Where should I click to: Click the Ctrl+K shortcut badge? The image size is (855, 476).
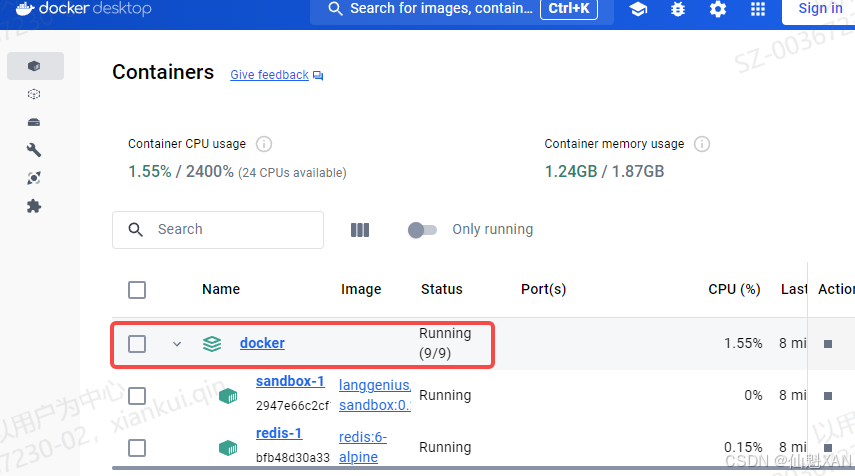(569, 9)
